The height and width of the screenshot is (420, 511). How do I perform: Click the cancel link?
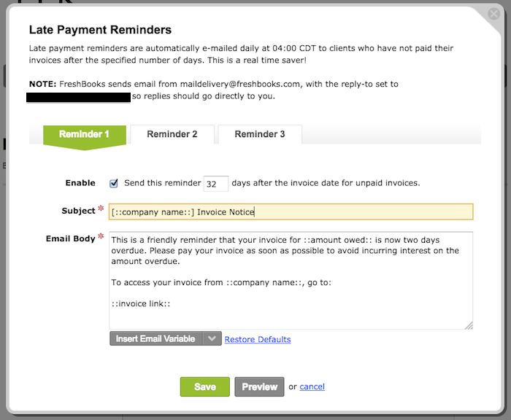pos(312,386)
